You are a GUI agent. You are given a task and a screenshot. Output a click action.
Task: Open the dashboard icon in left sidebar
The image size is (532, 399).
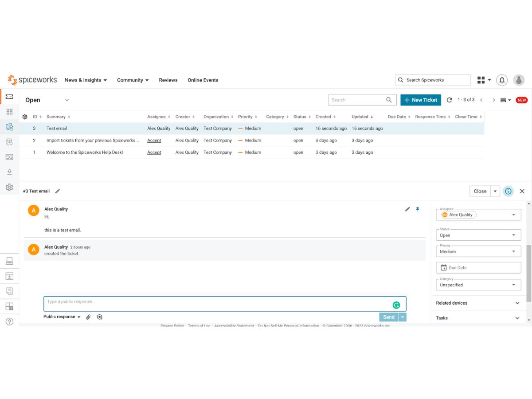[x=9, y=112]
